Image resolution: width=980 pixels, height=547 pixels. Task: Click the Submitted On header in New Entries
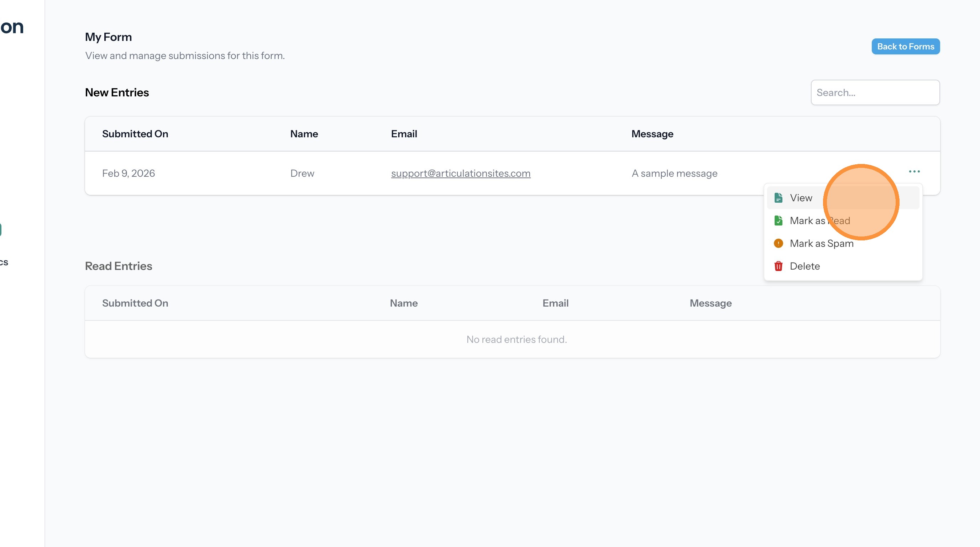pos(135,134)
